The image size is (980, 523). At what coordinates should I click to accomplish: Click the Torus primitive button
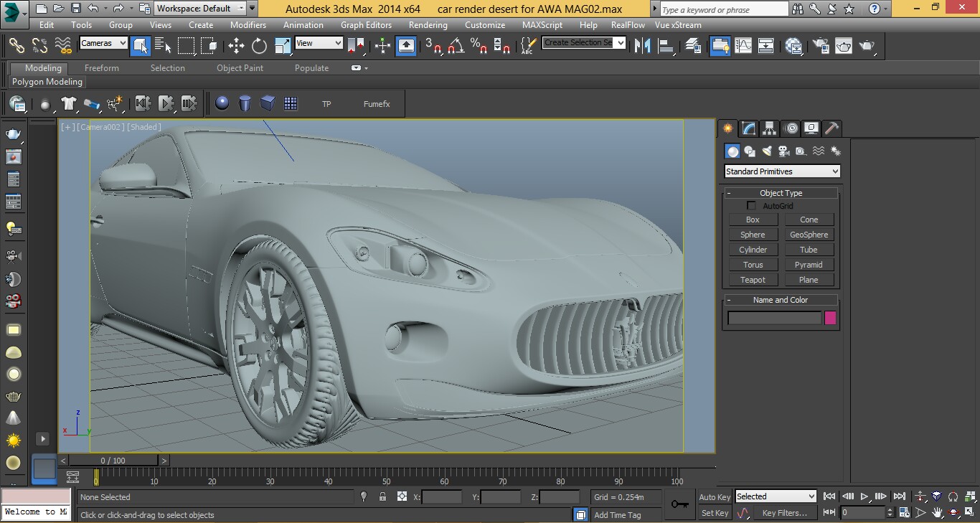[x=753, y=265]
